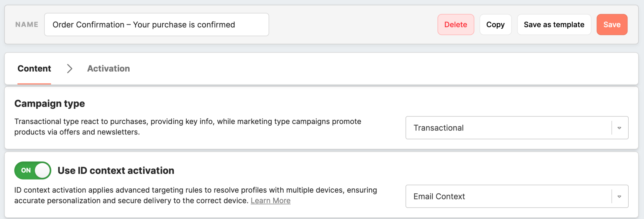Image resolution: width=644 pixels, height=219 pixels.
Task: Click the Email Context dropdown arrow icon
Action: pyautogui.click(x=619, y=196)
